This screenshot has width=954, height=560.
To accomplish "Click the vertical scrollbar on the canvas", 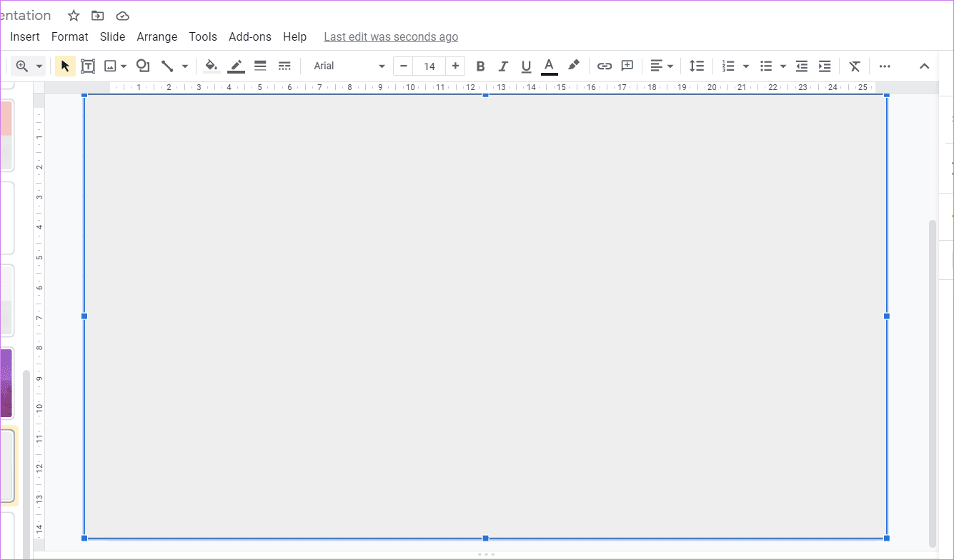I will coord(932,384).
